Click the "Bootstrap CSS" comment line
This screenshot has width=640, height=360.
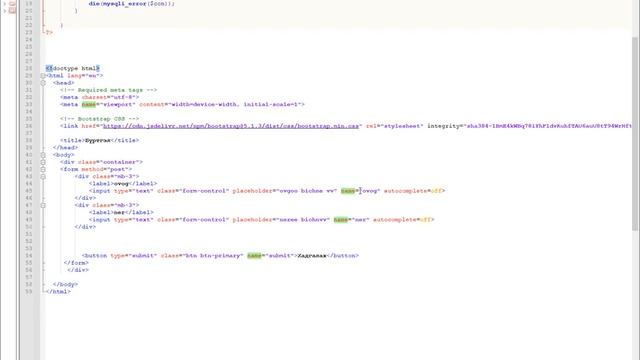click(100, 119)
